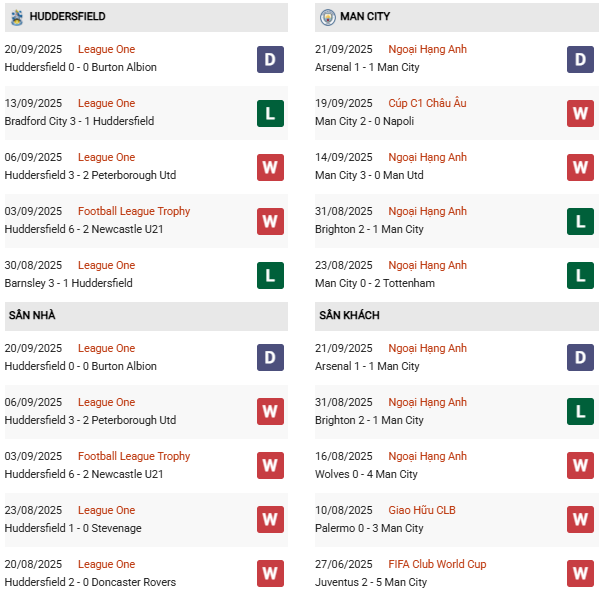Click the Huddersfield team header

[67, 17]
